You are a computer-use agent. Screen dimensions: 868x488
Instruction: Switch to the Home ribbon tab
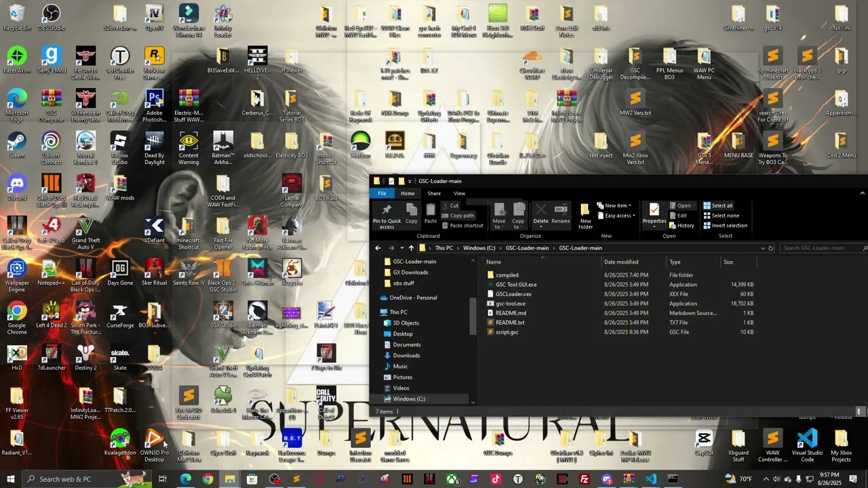(x=408, y=193)
